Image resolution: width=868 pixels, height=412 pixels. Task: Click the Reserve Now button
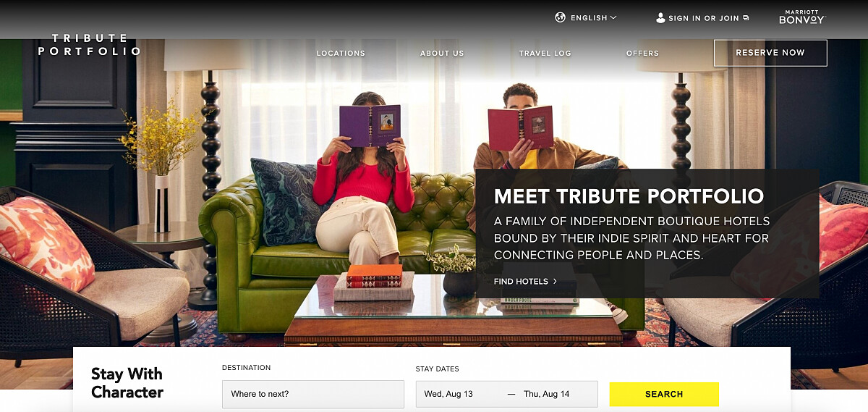[770, 53]
